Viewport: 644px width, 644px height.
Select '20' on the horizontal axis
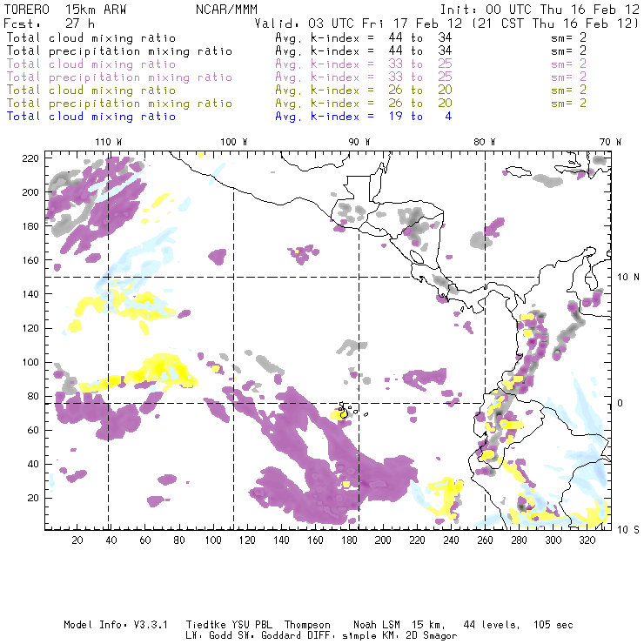[x=77, y=540]
